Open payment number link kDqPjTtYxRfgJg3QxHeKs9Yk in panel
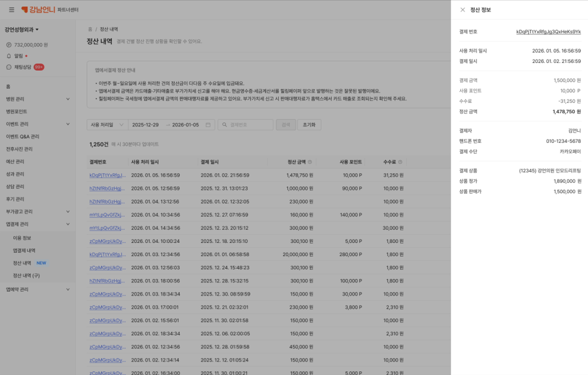This screenshot has width=588, height=375. 548,32
